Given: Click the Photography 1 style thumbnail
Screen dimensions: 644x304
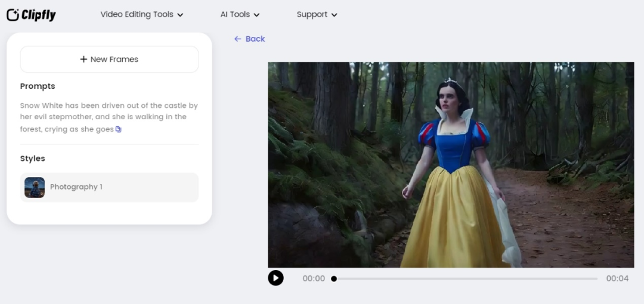Looking at the screenshot, I should [x=35, y=187].
